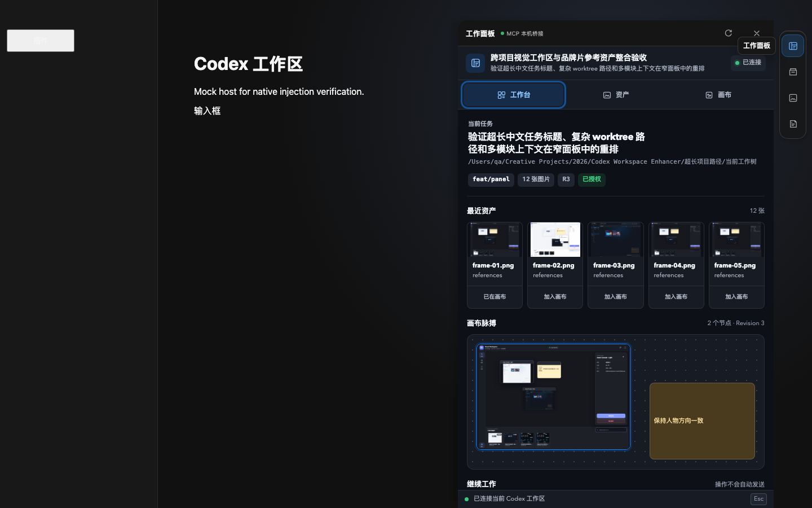This screenshot has height=508, width=812.
Task: Click the 输入框 label in the host page
Action: point(208,111)
